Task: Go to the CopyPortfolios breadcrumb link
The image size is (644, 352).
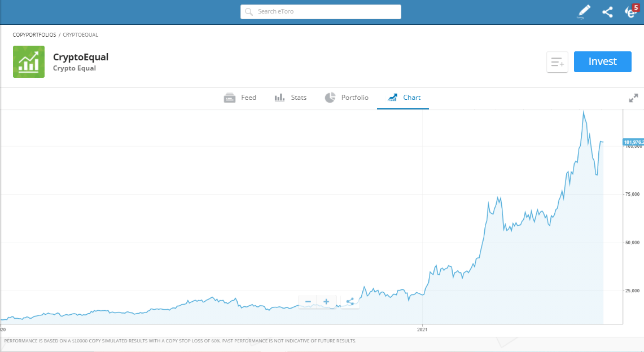Action: (x=34, y=35)
